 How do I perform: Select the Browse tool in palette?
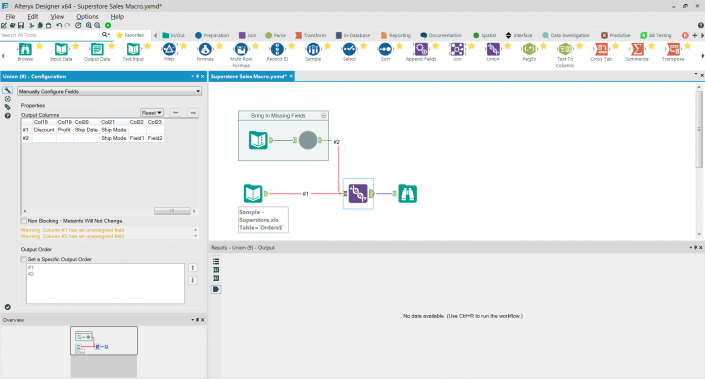[25, 49]
